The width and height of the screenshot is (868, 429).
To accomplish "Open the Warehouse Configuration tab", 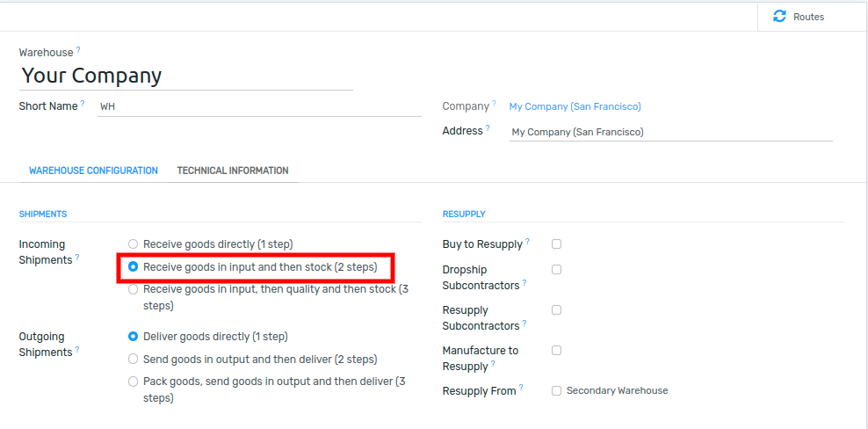I will coord(93,171).
